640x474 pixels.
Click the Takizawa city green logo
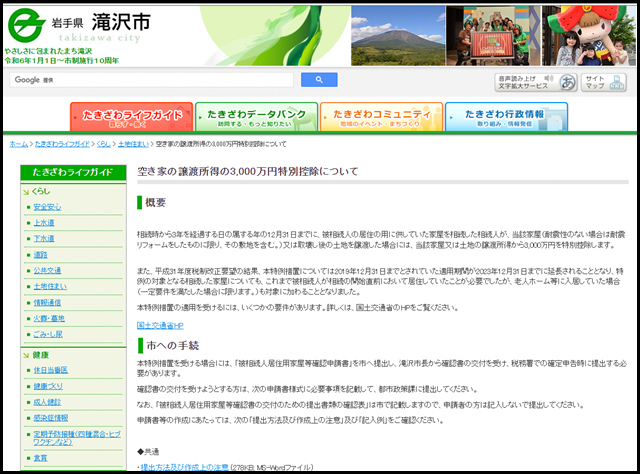[x=27, y=25]
